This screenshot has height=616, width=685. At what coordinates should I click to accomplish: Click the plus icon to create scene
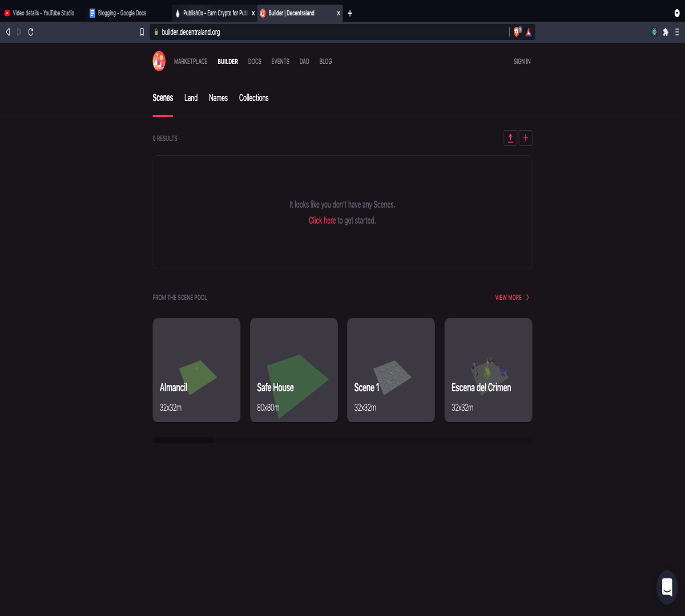click(526, 138)
